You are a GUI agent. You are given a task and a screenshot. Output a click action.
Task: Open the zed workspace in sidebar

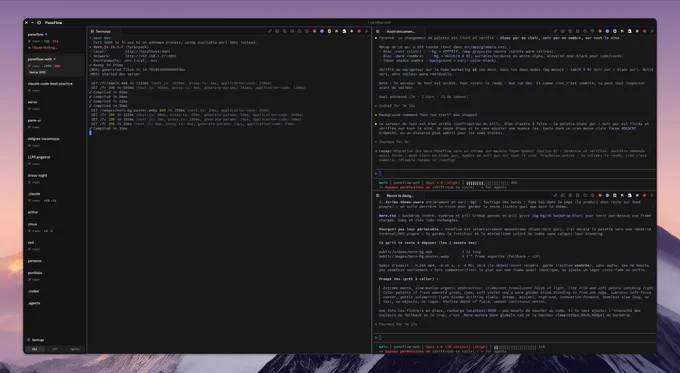point(31,242)
